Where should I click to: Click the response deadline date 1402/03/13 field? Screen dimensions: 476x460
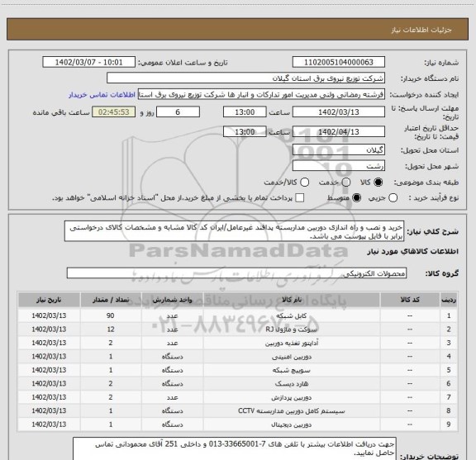click(x=339, y=112)
